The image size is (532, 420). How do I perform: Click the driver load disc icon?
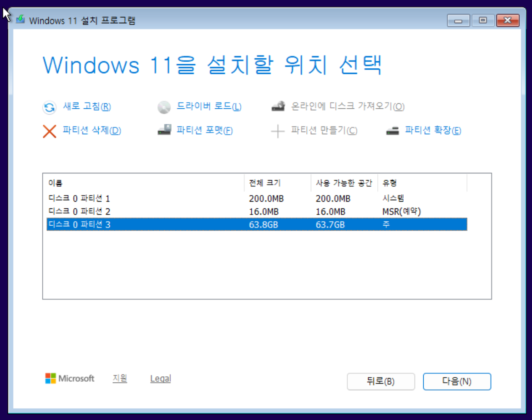pos(164,107)
